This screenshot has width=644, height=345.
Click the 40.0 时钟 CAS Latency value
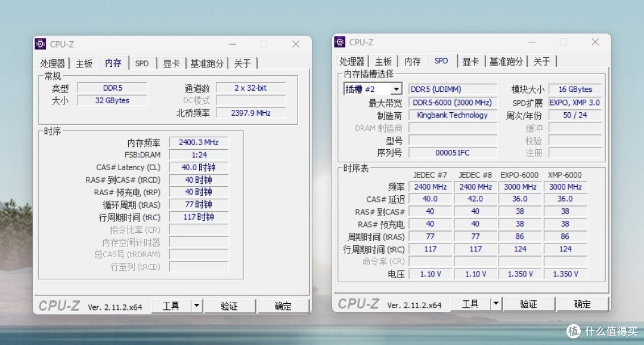(199, 167)
